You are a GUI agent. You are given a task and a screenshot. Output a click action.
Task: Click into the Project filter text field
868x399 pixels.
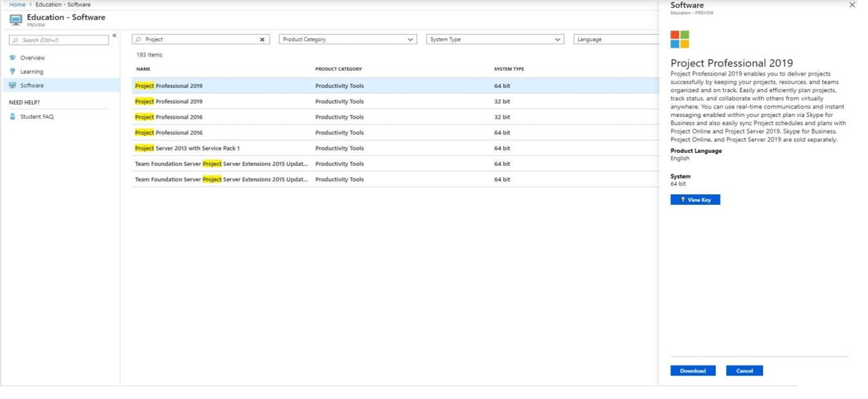[x=201, y=39]
